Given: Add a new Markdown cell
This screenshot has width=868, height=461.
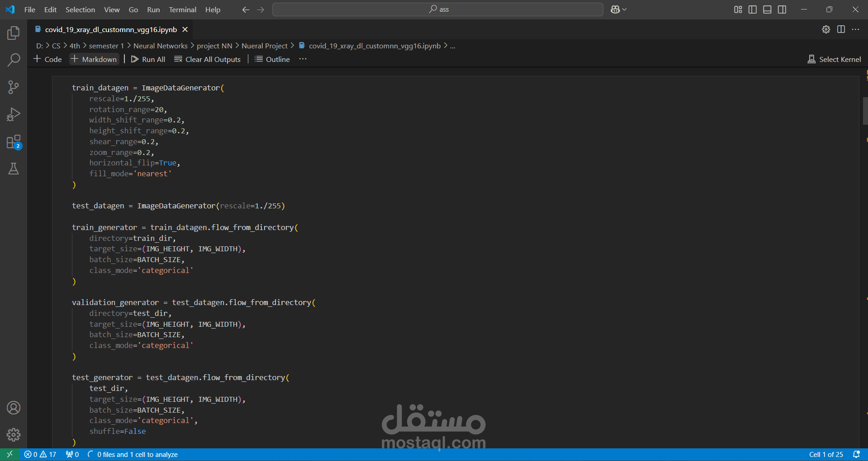Looking at the screenshot, I should pos(94,59).
